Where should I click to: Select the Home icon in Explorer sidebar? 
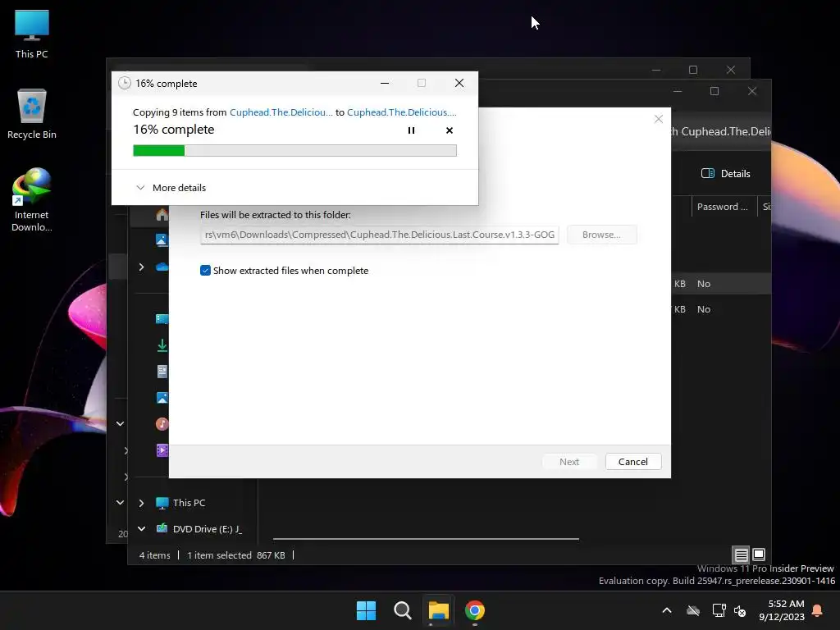(x=162, y=215)
